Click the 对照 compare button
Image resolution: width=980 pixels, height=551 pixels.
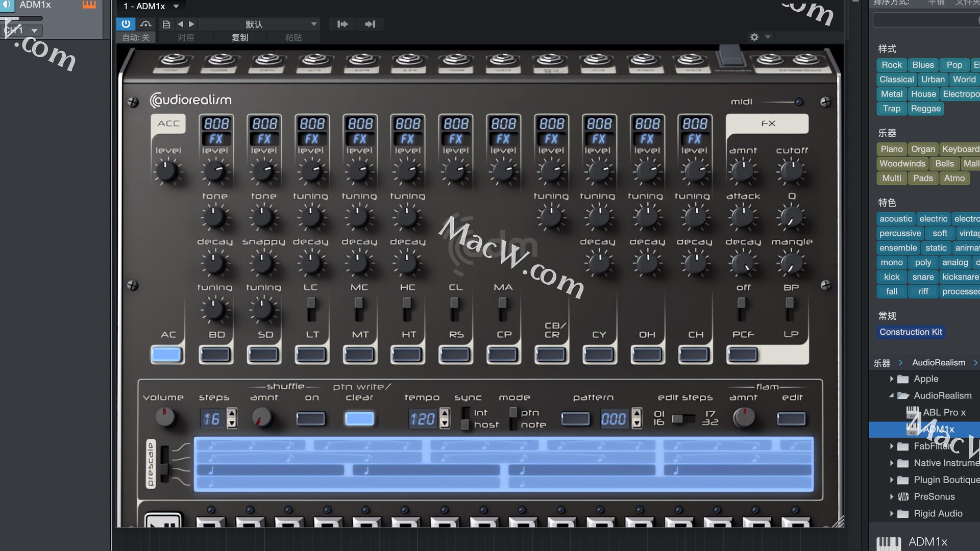click(186, 38)
